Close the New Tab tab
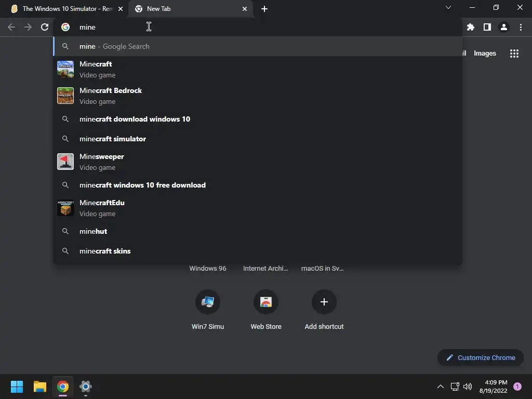This screenshot has width=532, height=399. (x=245, y=9)
